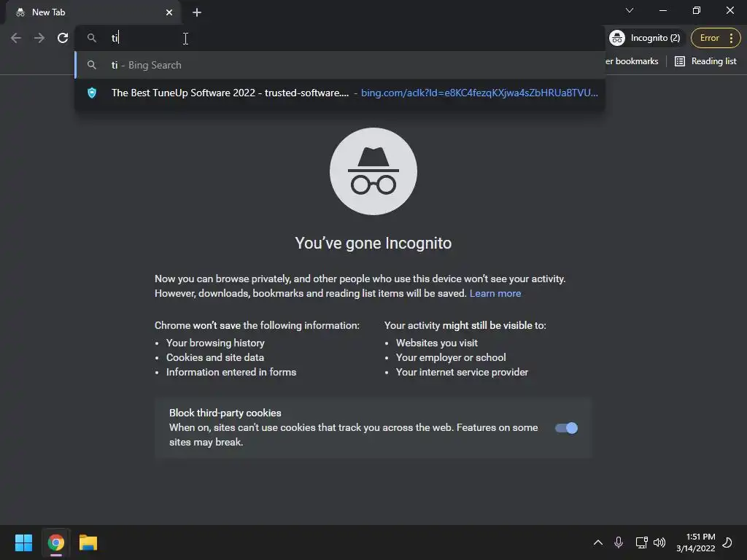Open the Incognito (2) profile button
The height and width of the screenshot is (560, 747).
pos(646,38)
